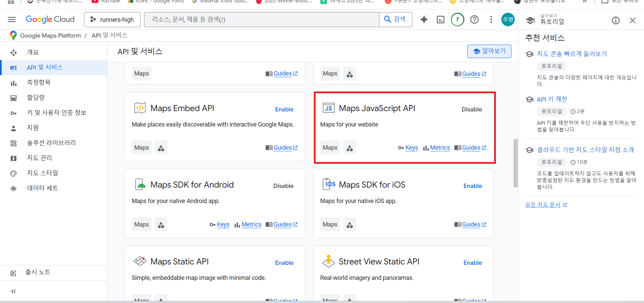Click the Maps SDK for Android icon
The width and height of the screenshot is (644, 303).
[140, 185]
